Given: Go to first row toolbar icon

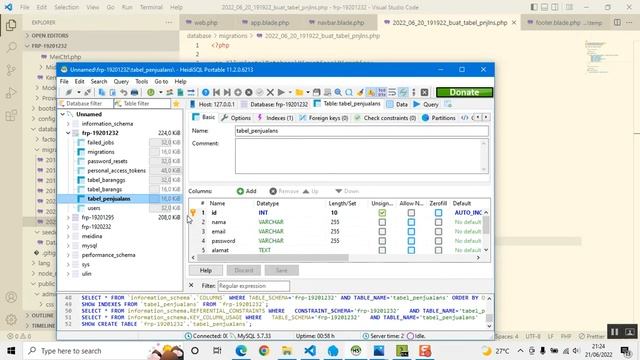Looking at the screenshot, I should click(x=216, y=93).
